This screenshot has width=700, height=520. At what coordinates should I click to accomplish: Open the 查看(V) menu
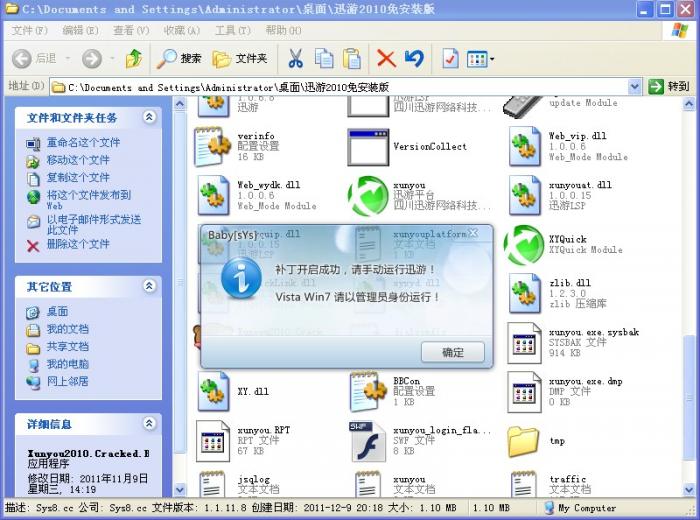(x=131, y=30)
